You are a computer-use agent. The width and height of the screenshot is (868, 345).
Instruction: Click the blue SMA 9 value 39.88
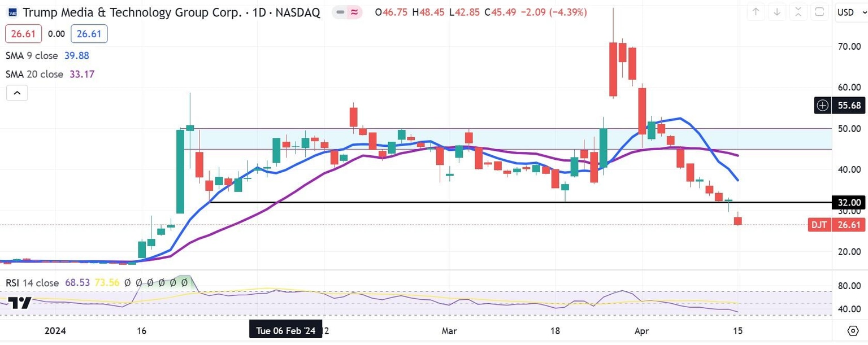point(77,55)
